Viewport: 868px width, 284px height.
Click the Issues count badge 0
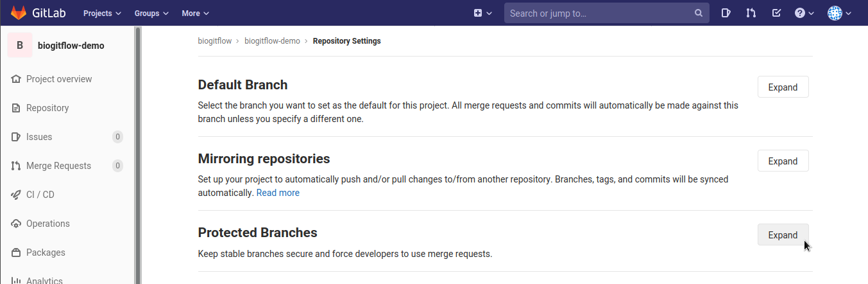coord(117,137)
